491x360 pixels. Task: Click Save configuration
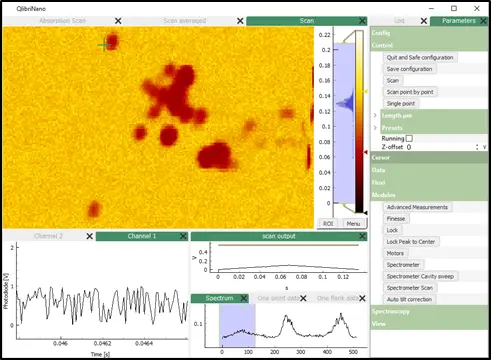pyautogui.click(x=409, y=69)
